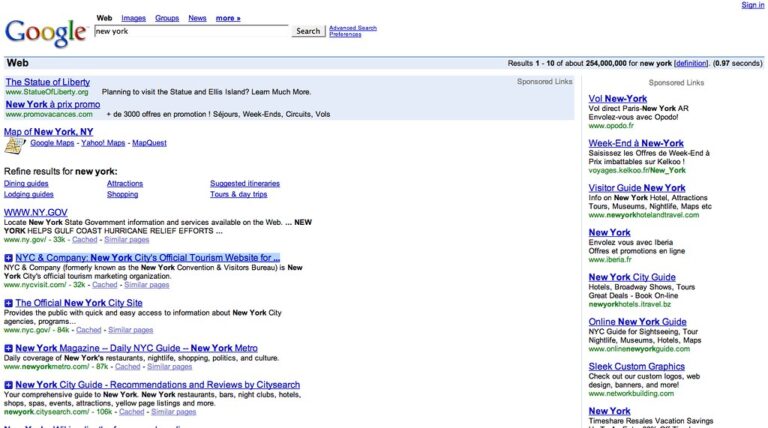
Task: Focus the search box containing new york
Action: click(x=192, y=31)
